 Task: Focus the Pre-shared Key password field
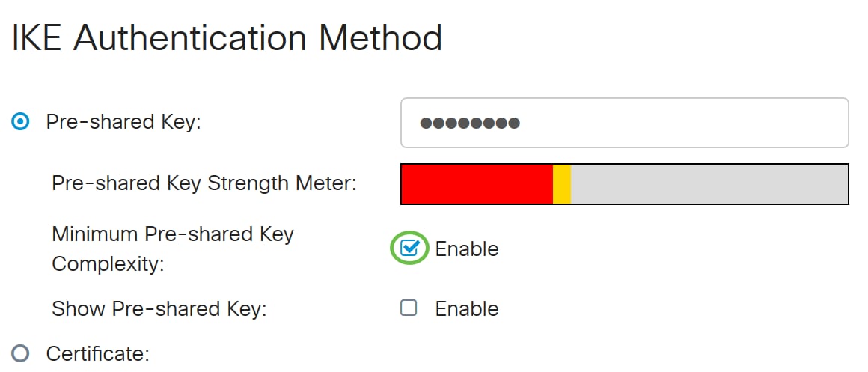coord(673,123)
